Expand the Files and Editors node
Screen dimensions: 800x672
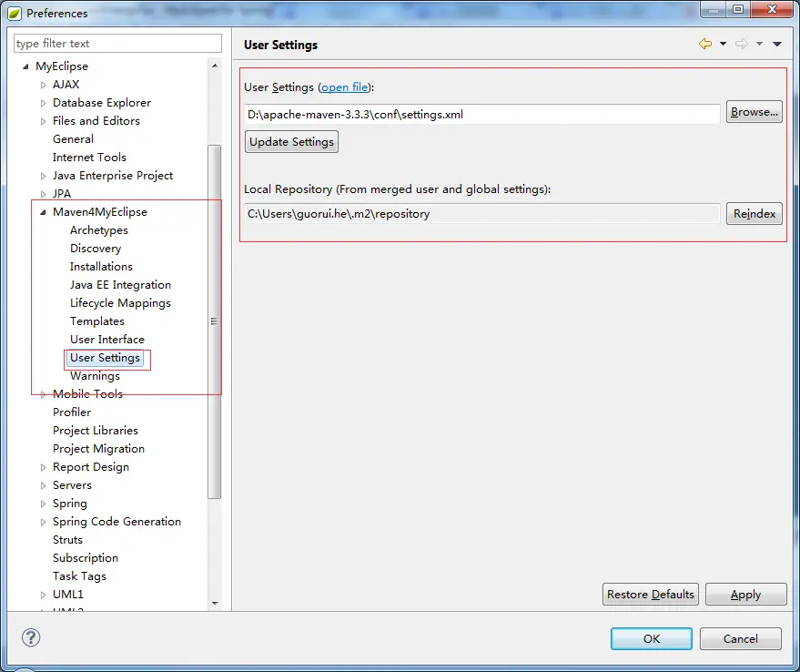[x=43, y=121]
